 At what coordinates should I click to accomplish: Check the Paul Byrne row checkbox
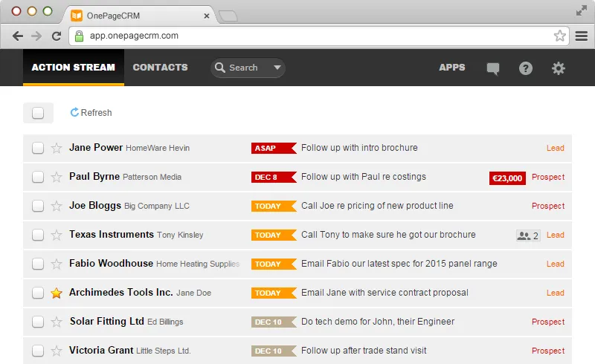pyautogui.click(x=38, y=177)
